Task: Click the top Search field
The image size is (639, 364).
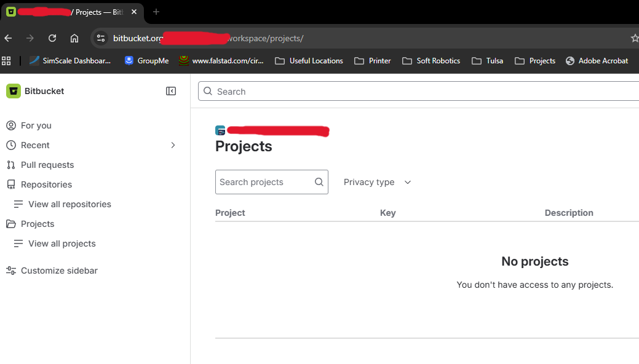Action: tap(419, 91)
